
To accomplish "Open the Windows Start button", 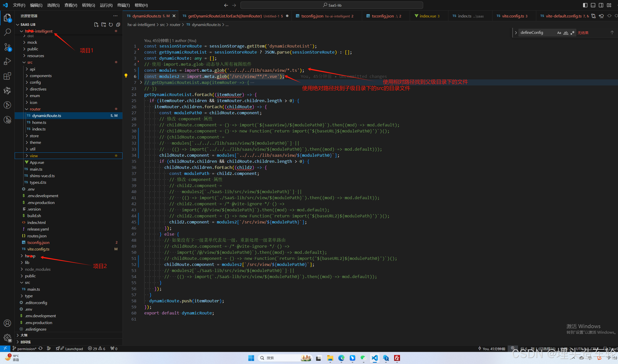I will (251, 358).
